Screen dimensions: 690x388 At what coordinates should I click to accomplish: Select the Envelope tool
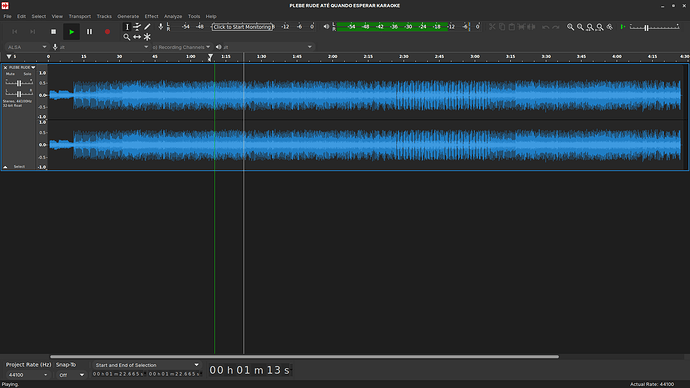pos(137,27)
